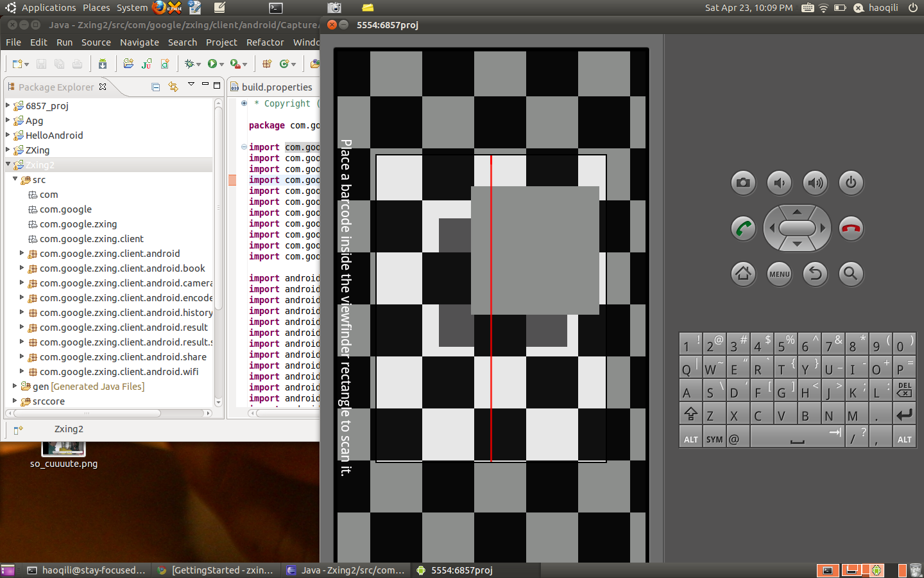This screenshot has width=924, height=578.
Task: Expand the 6857_proj project tree node
Action: pos(8,105)
